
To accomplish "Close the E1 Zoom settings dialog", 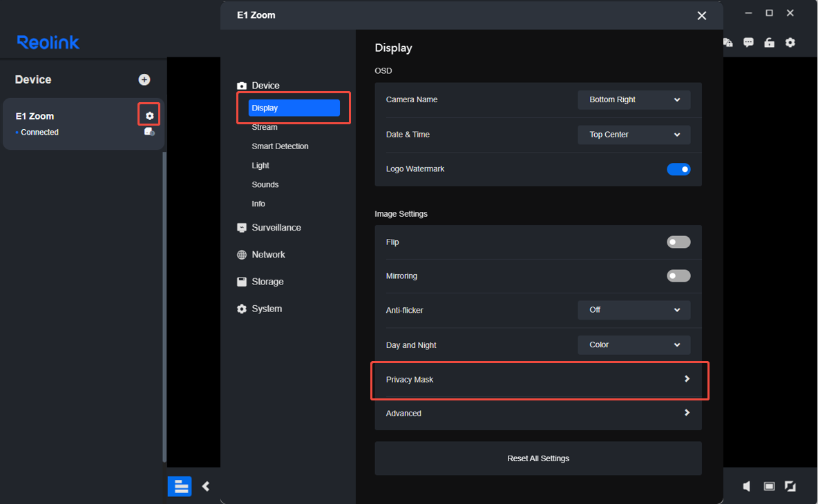I will 702,16.
